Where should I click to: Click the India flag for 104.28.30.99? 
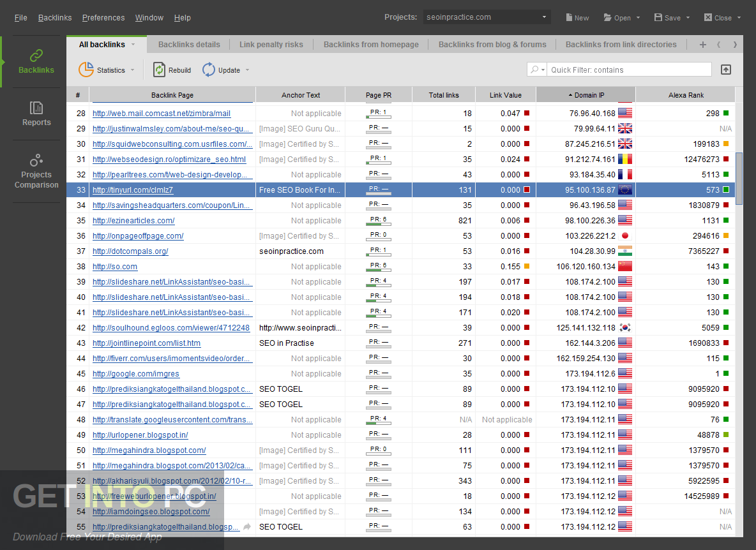click(x=625, y=251)
